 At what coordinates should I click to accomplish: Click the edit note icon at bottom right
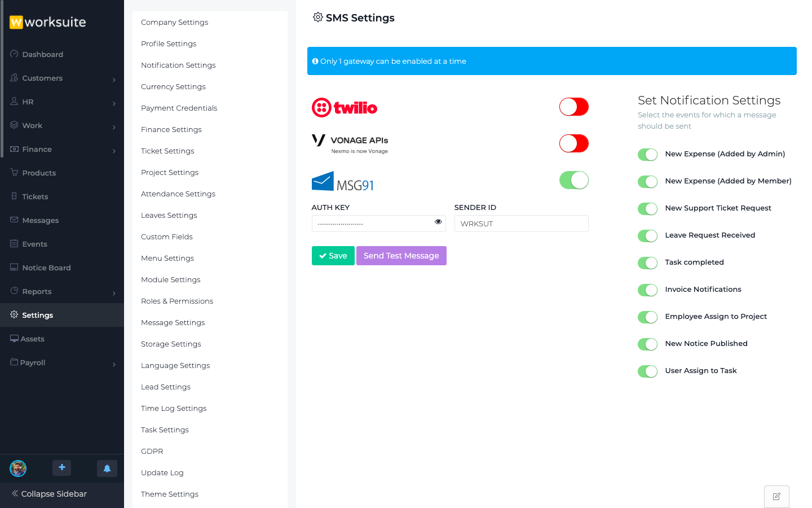(x=776, y=497)
